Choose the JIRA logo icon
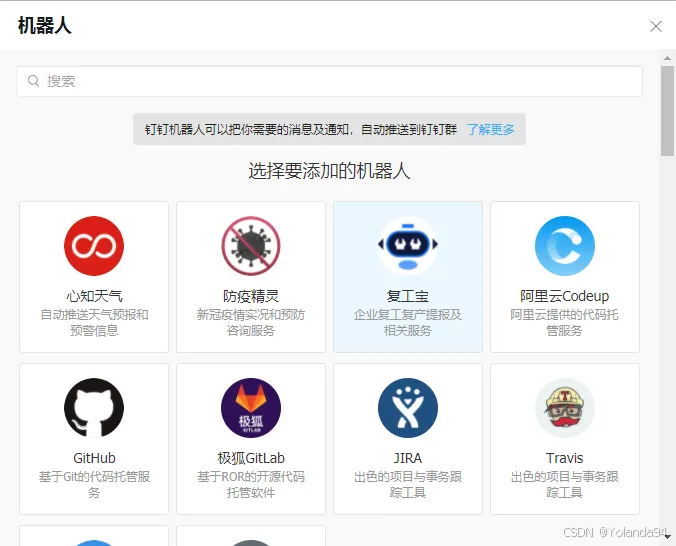Screen dimensions: 676x546 (408, 408)
